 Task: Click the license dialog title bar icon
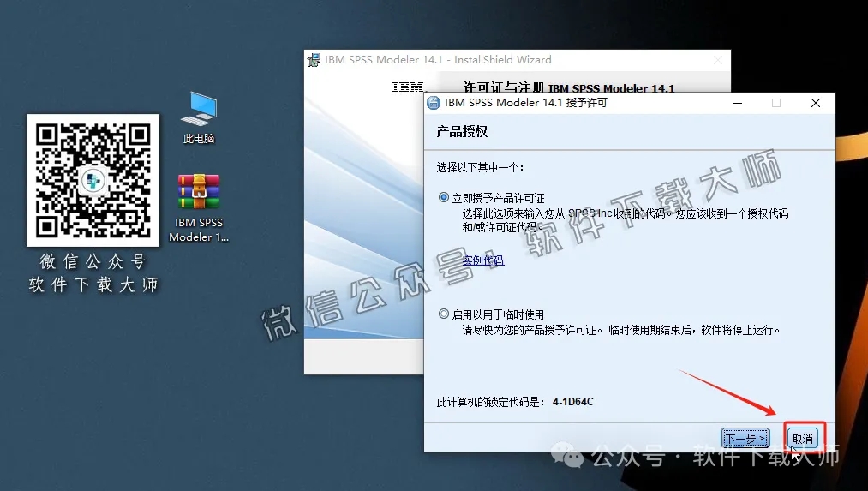434,103
